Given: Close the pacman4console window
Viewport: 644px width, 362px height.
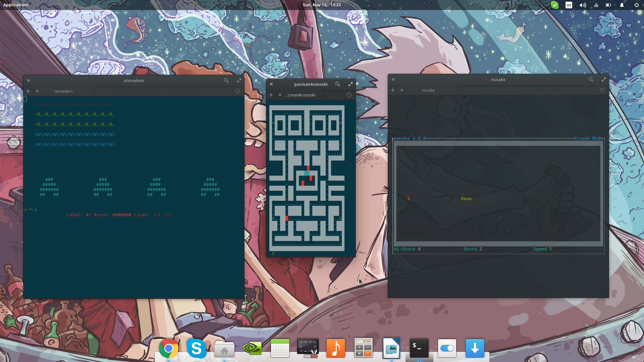Looking at the screenshot, I should (x=271, y=84).
